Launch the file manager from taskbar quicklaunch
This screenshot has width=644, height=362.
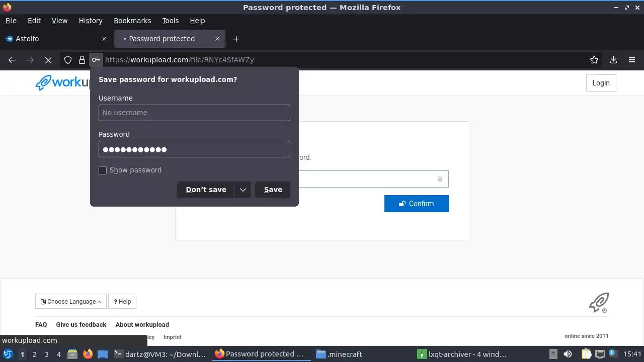(72, 354)
